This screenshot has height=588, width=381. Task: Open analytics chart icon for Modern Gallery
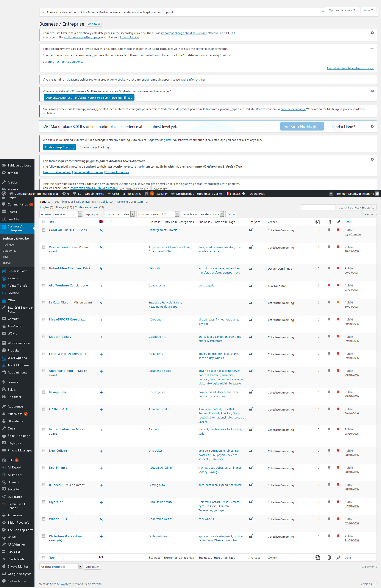pos(250,337)
